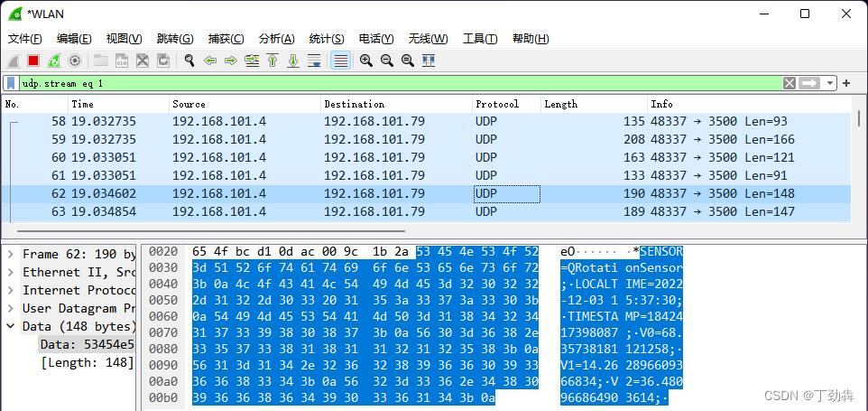Sort by the Destination column header
868x411 pixels.
click(396, 104)
